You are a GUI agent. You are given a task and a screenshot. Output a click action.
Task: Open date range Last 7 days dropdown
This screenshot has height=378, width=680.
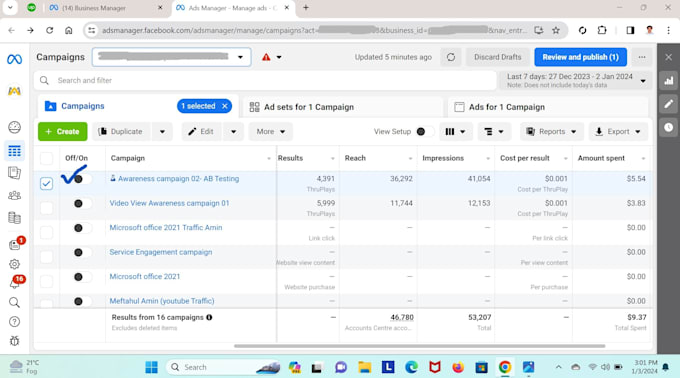pyautogui.click(x=576, y=81)
